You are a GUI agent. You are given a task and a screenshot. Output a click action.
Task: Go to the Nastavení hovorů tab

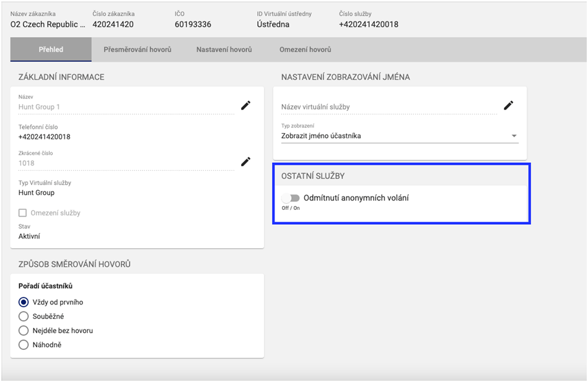pyautogui.click(x=224, y=50)
